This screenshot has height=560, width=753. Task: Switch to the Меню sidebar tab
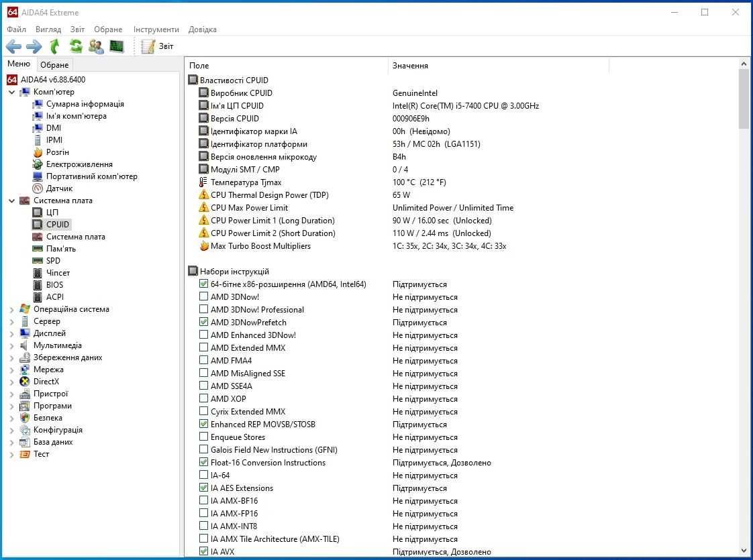click(x=19, y=64)
